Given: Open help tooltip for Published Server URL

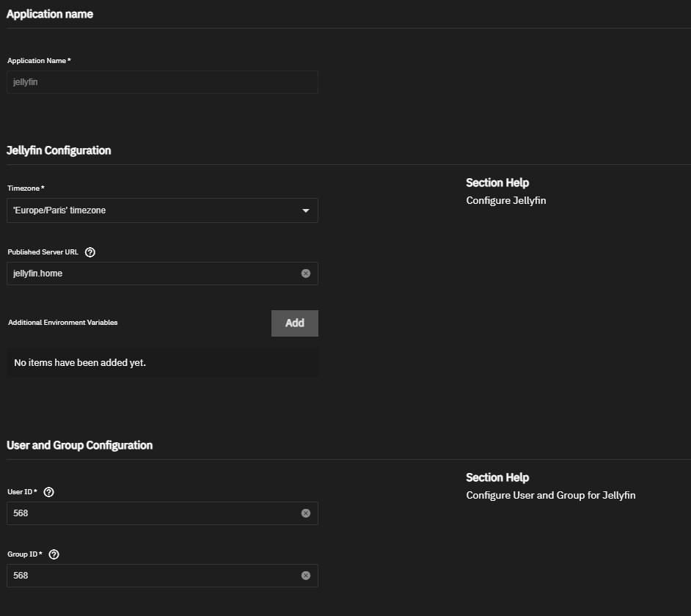Looking at the screenshot, I should tap(90, 252).
